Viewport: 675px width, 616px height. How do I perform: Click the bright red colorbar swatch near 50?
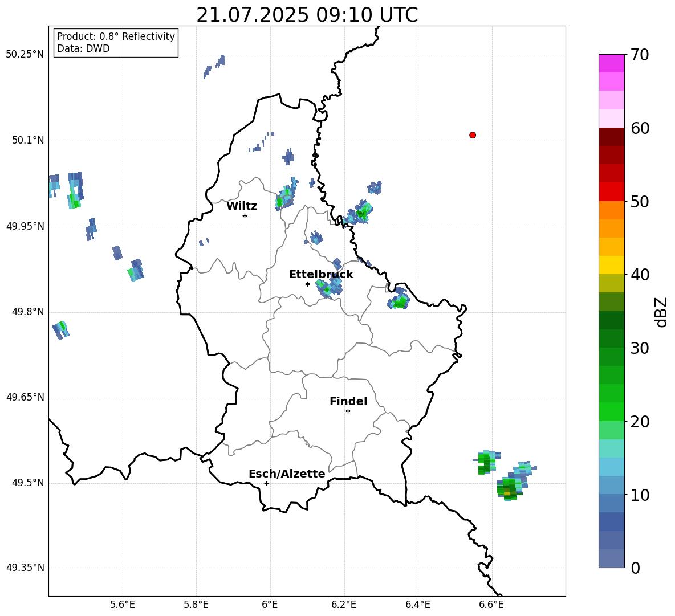tap(611, 192)
